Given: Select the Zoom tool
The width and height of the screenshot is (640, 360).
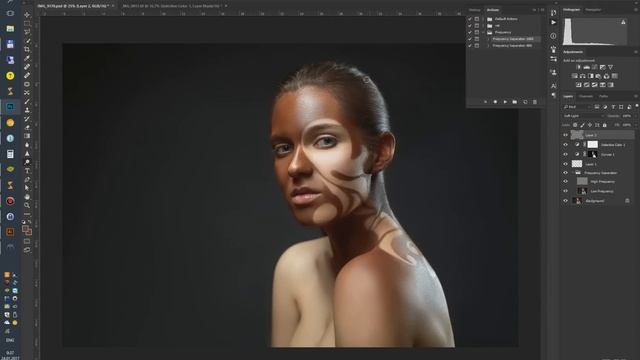Looking at the screenshot, I should (x=27, y=205).
